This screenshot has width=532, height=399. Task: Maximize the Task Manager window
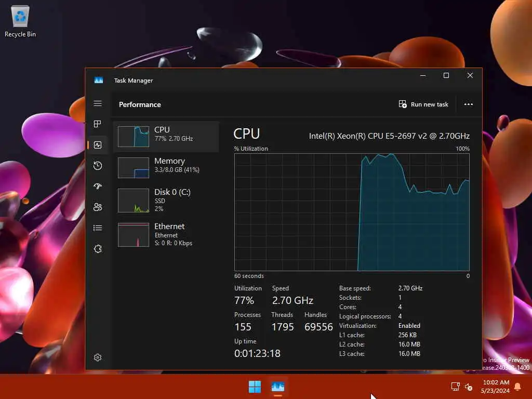pos(446,75)
